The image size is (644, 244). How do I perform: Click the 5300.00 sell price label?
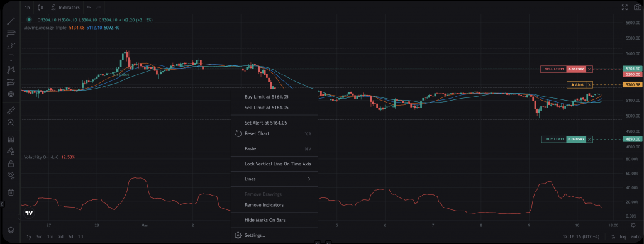632,74
